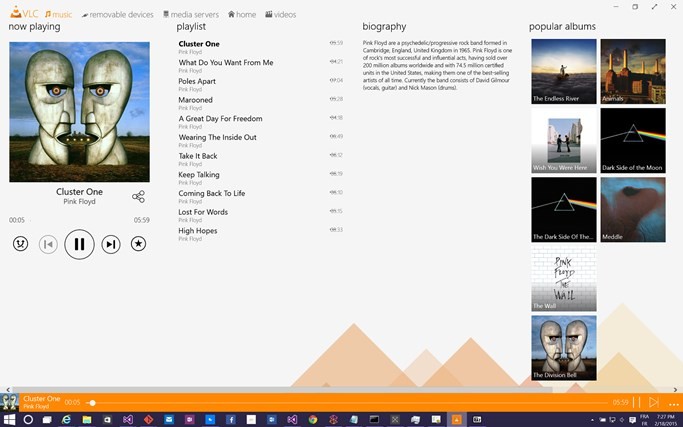Select Cluster One in playlist
This screenshot has height=427, width=683.
(260, 47)
